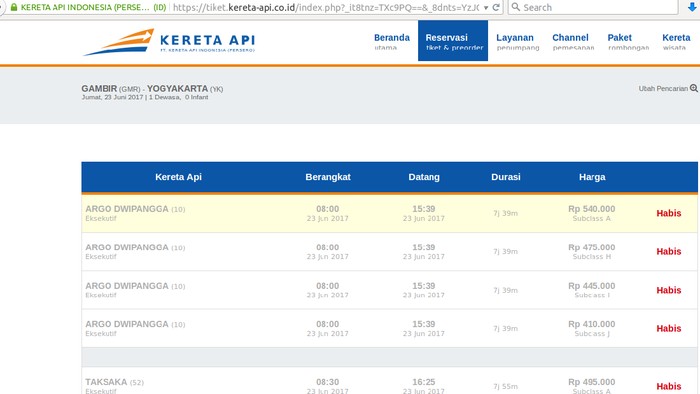The width and height of the screenshot is (700, 394).
Task: Click the Berangkat column header
Action: click(328, 177)
